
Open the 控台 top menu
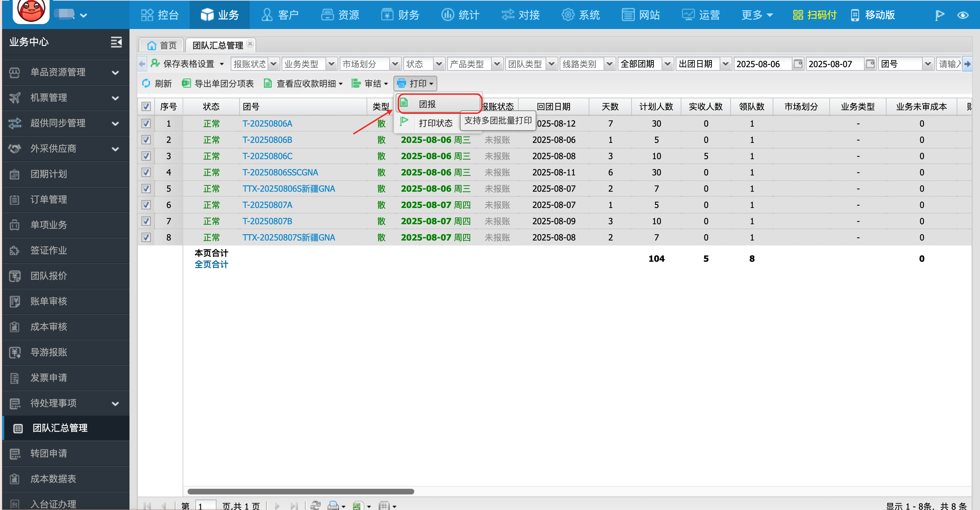coord(160,15)
